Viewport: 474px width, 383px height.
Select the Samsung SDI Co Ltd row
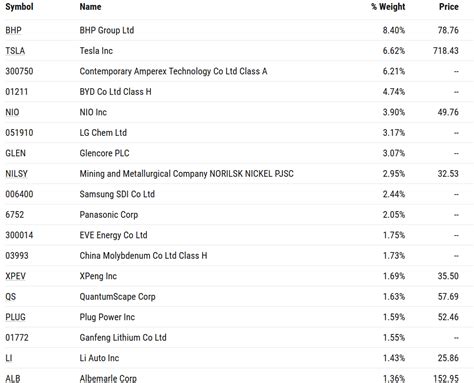pyautogui.click(x=237, y=194)
